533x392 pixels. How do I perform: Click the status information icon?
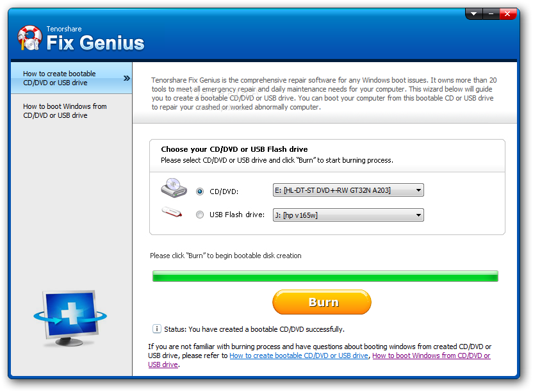click(x=157, y=329)
